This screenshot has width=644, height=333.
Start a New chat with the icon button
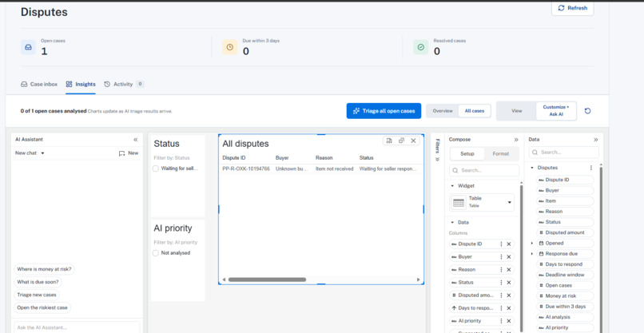coord(129,153)
